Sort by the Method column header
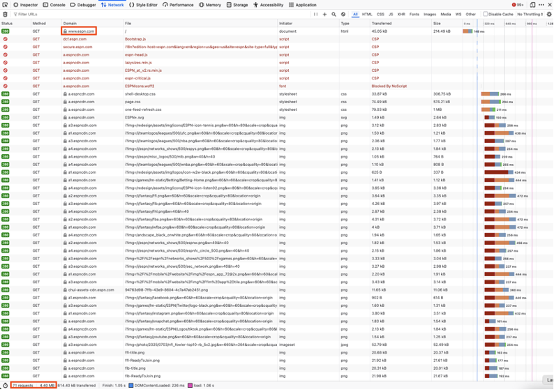The height and width of the screenshot is (392, 554). 46,23
